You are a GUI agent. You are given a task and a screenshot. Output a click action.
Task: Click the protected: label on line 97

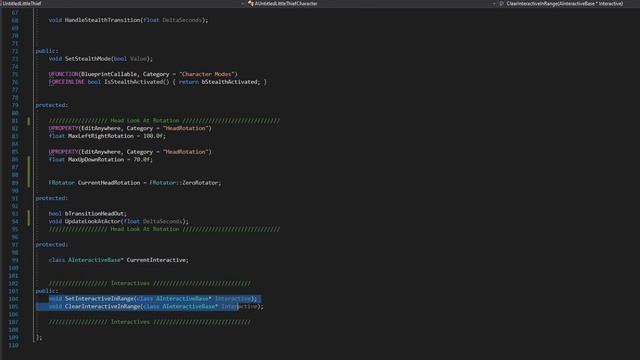[52, 245]
